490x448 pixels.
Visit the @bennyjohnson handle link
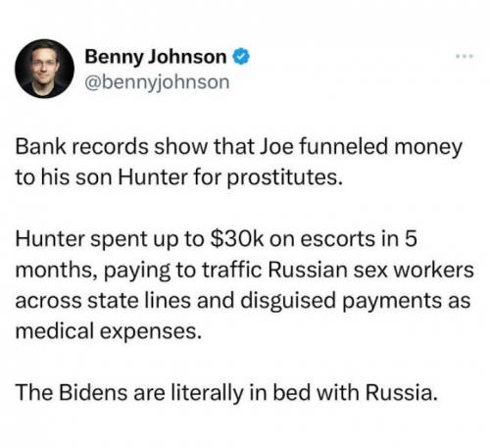[157, 82]
